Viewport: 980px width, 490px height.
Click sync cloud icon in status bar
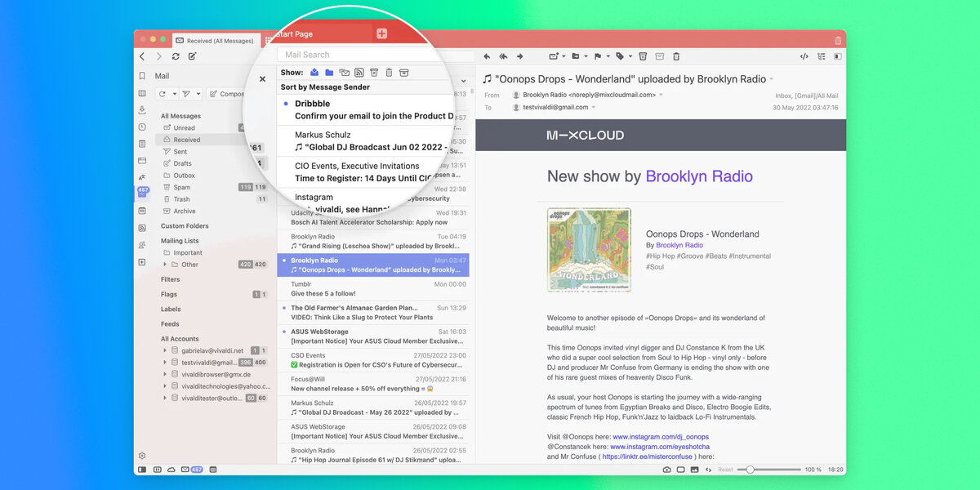(171, 470)
